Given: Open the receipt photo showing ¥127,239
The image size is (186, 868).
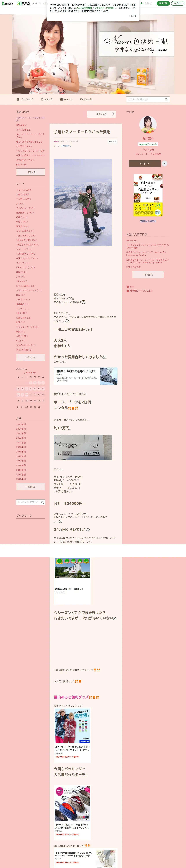Looking at the screenshot, I should click(x=83, y=447).
